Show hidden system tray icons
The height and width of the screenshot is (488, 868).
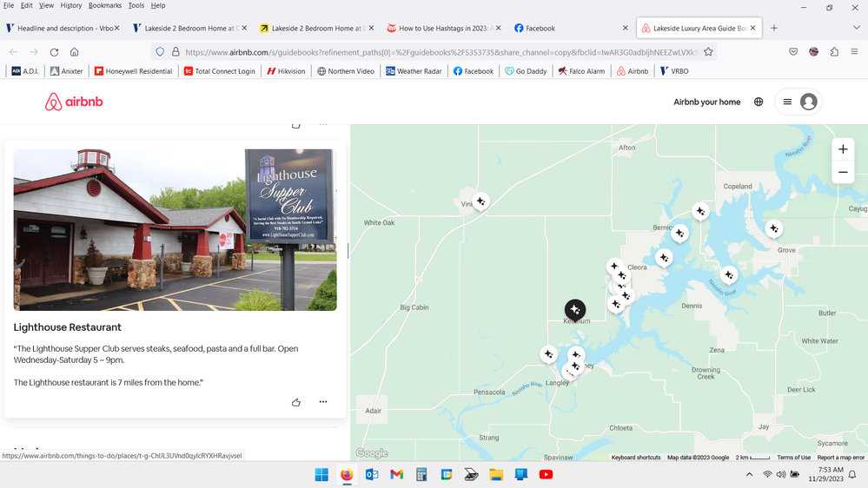(749, 474)
